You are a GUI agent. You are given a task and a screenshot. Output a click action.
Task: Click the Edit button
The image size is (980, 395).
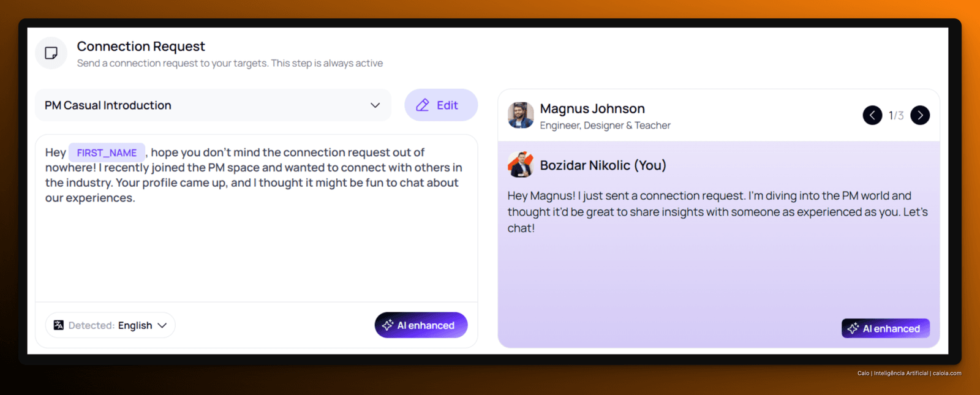441,105
